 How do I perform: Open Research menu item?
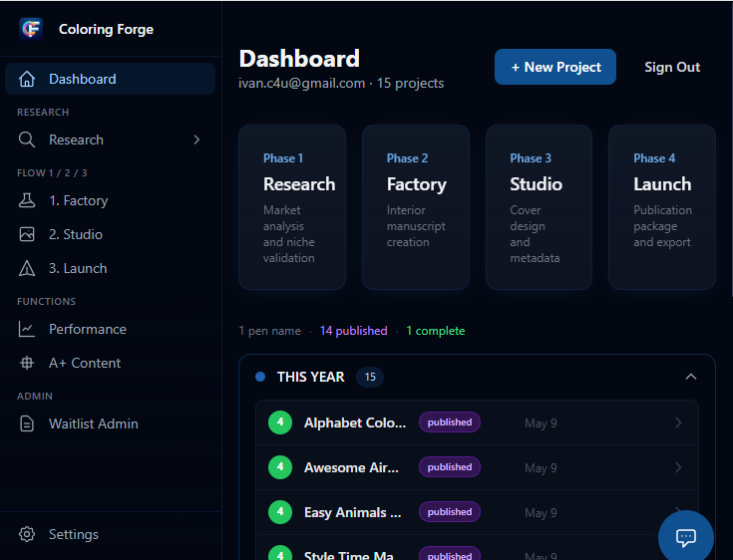tap(110, 140)
